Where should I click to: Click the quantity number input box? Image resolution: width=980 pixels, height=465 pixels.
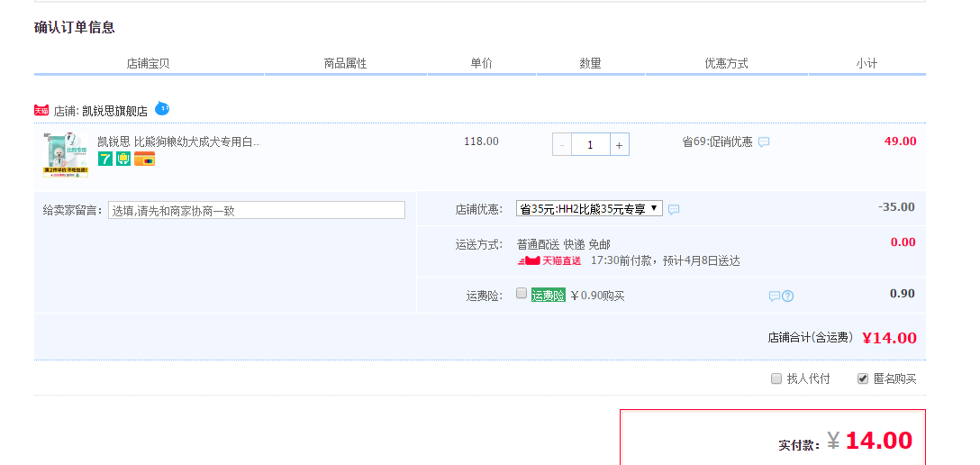pyautogui.click(x=590, y=144)
